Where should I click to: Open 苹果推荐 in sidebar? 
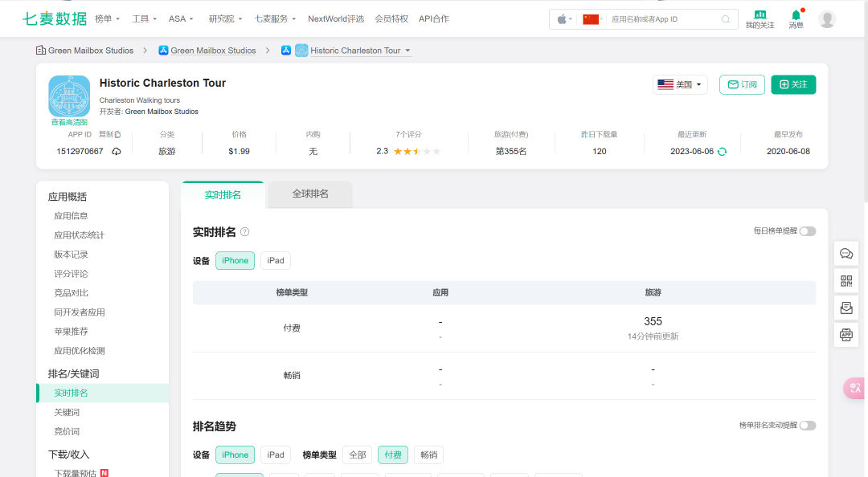coord(71,332)
